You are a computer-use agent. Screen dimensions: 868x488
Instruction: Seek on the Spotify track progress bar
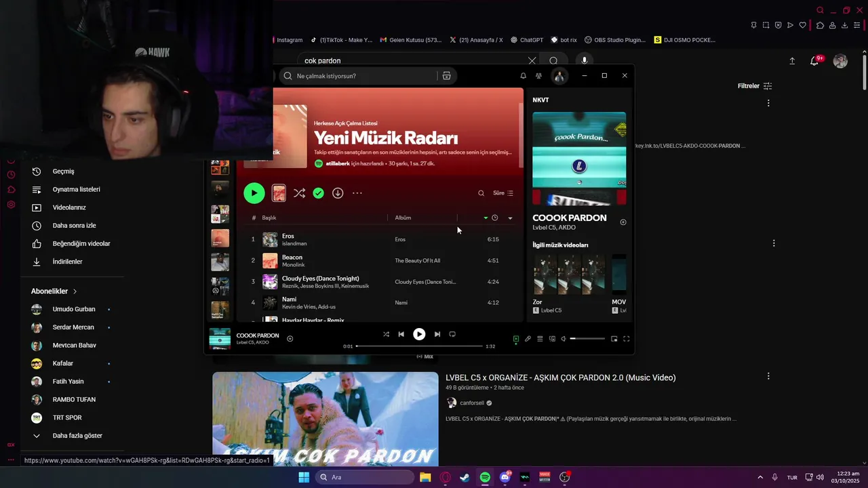tap(419, 346)
